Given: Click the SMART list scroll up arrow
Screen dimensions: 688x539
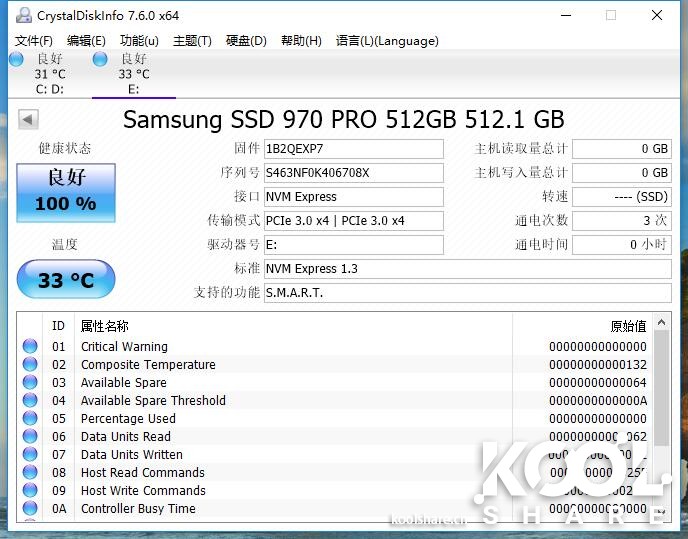Looking at the screenshot, I should pos(662,323).
